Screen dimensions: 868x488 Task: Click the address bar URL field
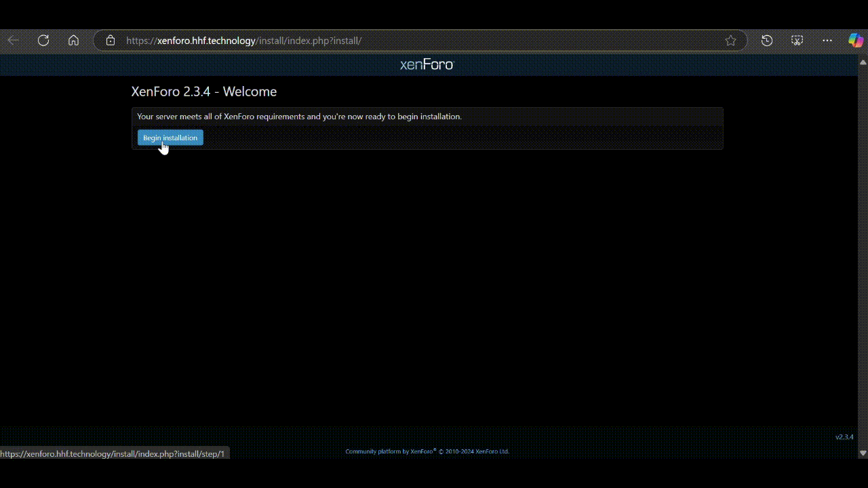[x=420, y=41]
